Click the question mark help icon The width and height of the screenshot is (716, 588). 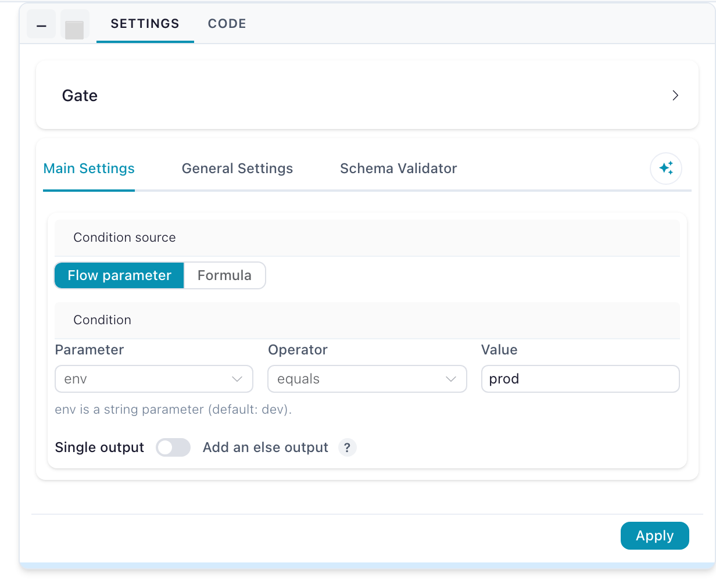(x=347, y=447)
